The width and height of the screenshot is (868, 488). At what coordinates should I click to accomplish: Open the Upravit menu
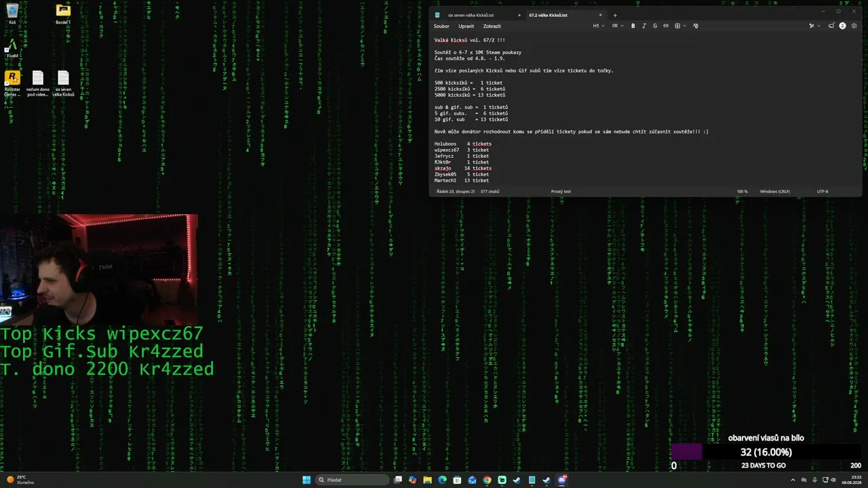pos(467,26)
